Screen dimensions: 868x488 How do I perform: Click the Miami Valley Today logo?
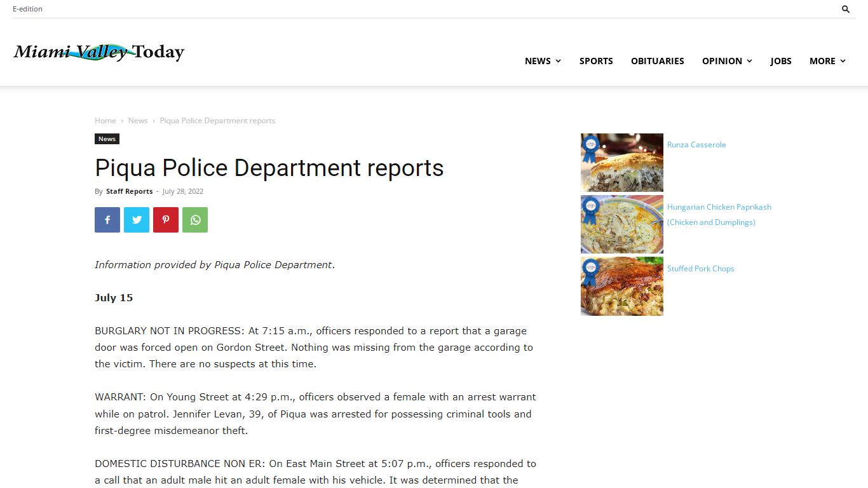(99, 51)
